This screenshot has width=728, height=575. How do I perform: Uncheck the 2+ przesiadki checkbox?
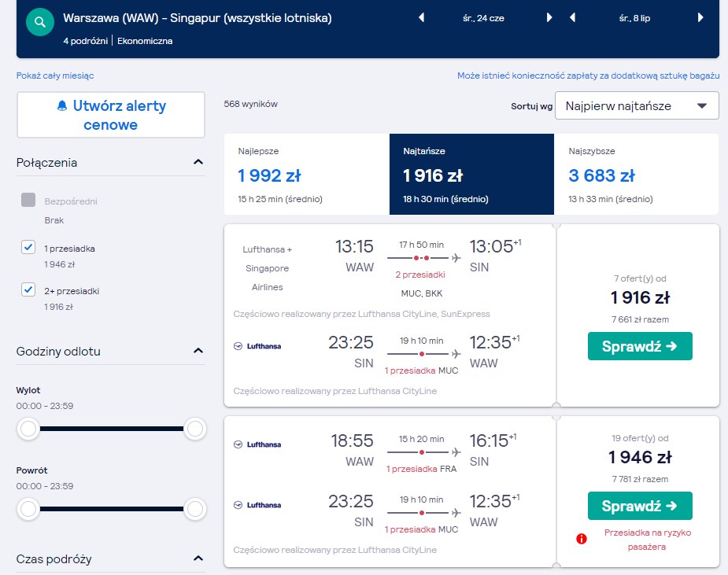(x=28, y=289)
